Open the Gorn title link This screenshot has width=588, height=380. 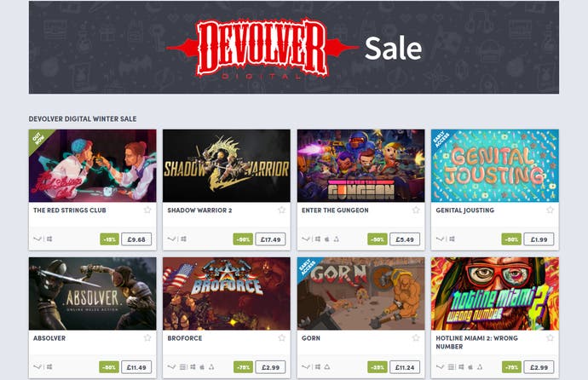point(311,338)
